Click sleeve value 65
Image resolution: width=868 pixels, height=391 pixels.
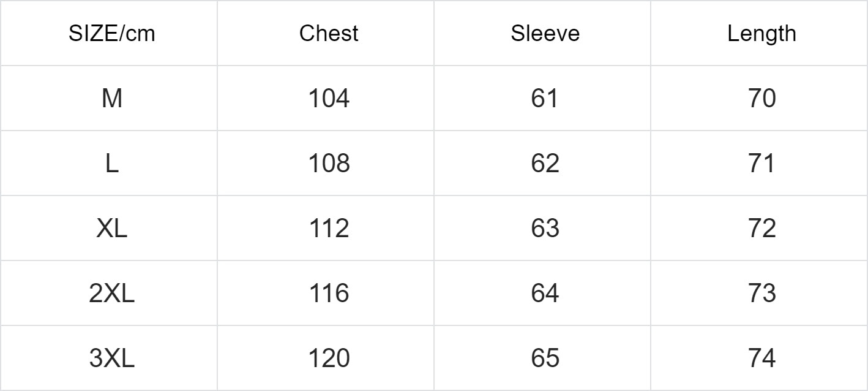[x=545, y=358]
